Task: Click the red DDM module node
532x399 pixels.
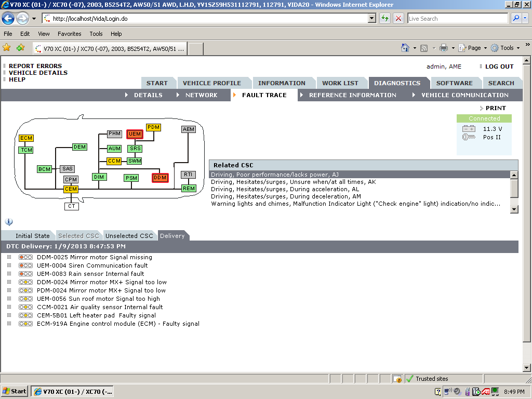Action: point(159,178)
